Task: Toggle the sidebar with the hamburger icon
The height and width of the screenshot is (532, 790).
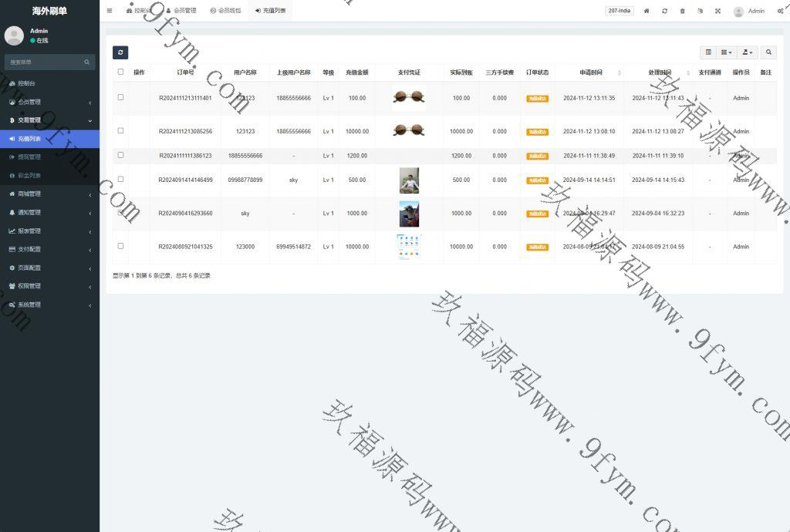Action: (x=110, y=11)
